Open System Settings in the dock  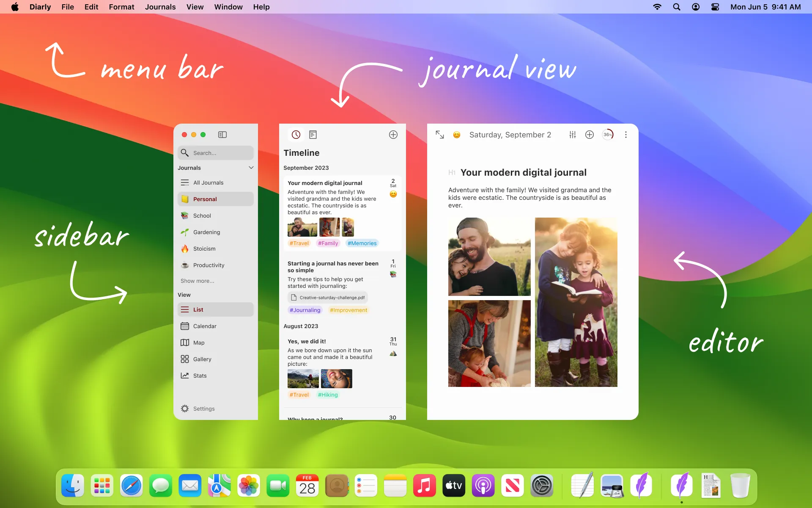tap(542, 486)
